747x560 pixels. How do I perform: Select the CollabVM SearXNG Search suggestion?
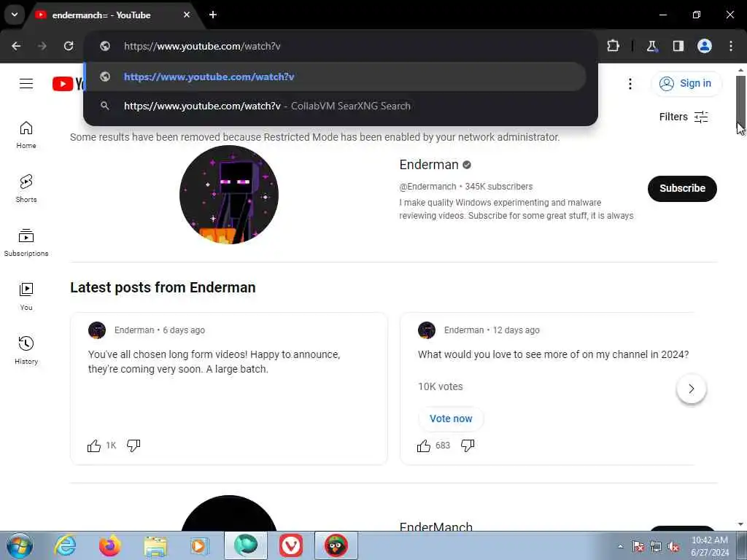tap(336, 106)
